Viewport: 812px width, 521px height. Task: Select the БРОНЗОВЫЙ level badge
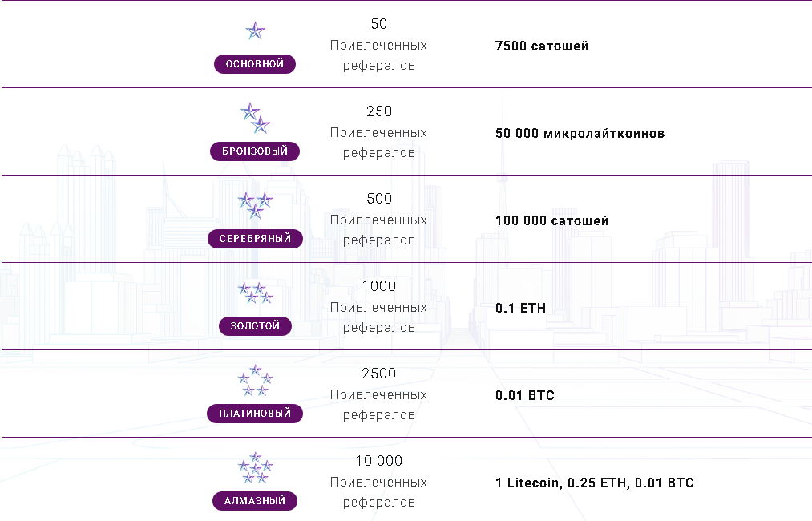[x=255, y=151]
